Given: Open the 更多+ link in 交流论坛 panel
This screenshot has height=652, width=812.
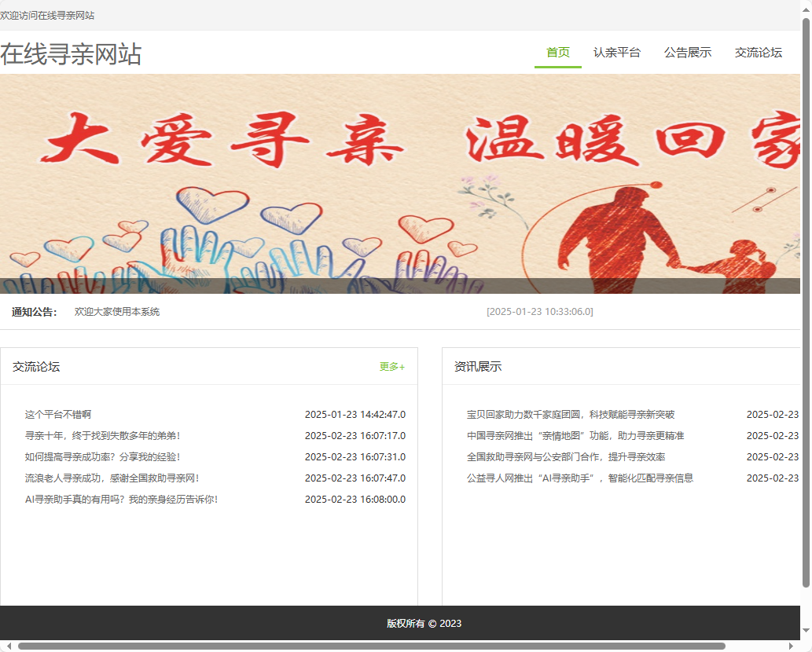Looking at the screenshot, I should tap(391, 366).
